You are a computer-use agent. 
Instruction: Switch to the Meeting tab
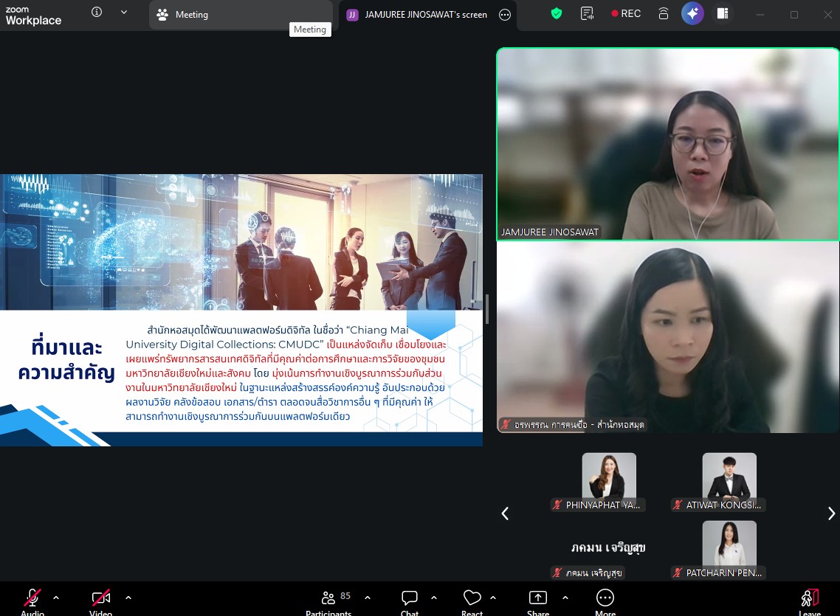[x=192, y=15]
